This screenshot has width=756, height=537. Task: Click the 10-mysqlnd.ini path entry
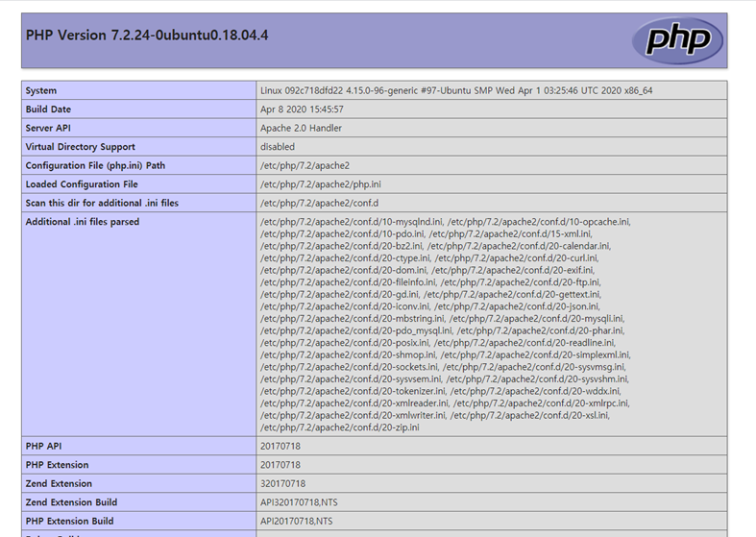[352, 222]
